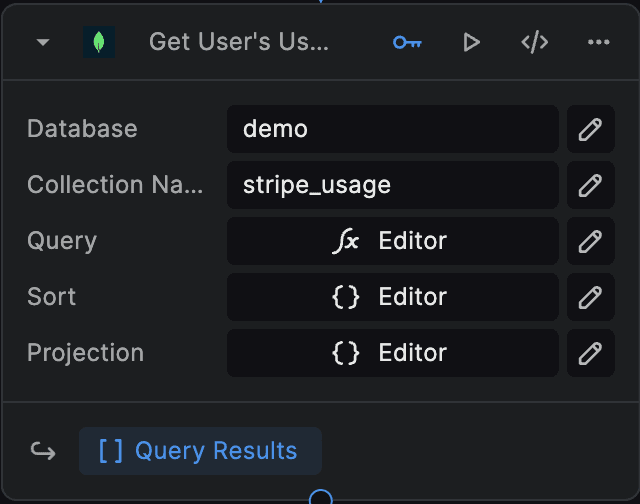Select the Query Results output chip
640x504 pixels.
coord(200,451)
